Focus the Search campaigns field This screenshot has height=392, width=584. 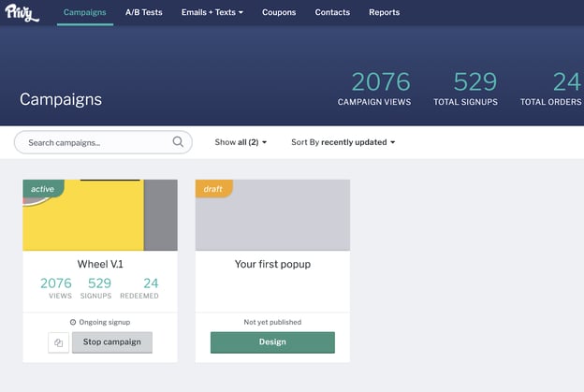[x=103, y=142]
